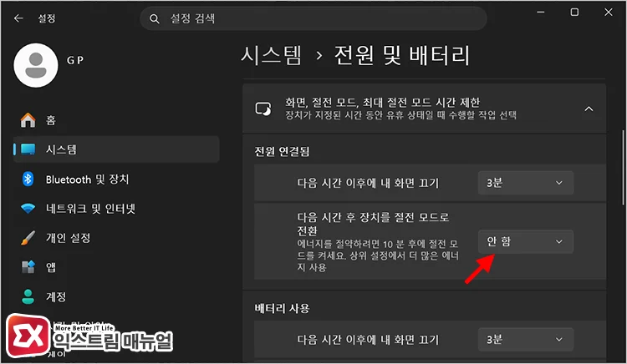The height and width of the screenshot is (364, 627).
Task: Minimize the settings window
Action: point(541,13)
